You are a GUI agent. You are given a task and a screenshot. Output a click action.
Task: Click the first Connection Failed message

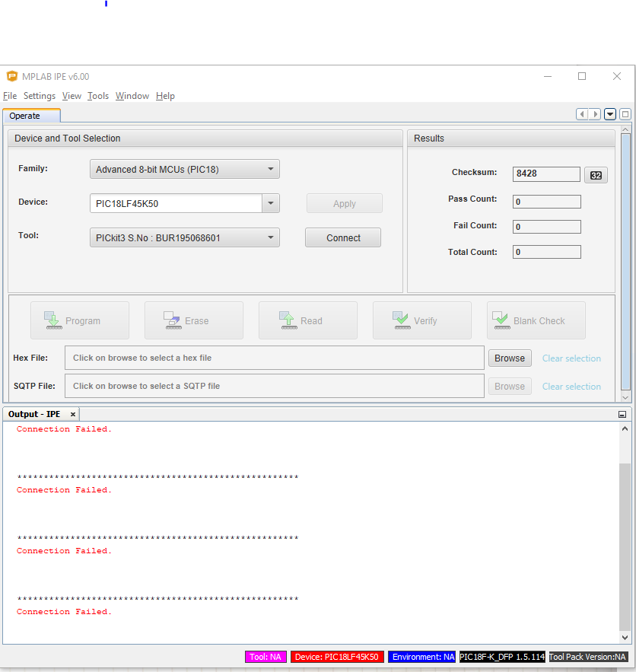click(64, 429)
